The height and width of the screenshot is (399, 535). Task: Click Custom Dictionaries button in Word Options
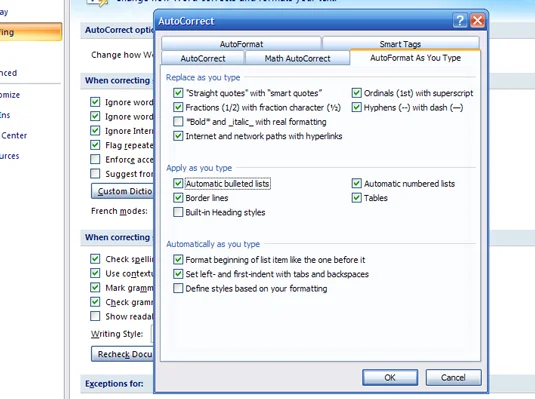122,191
